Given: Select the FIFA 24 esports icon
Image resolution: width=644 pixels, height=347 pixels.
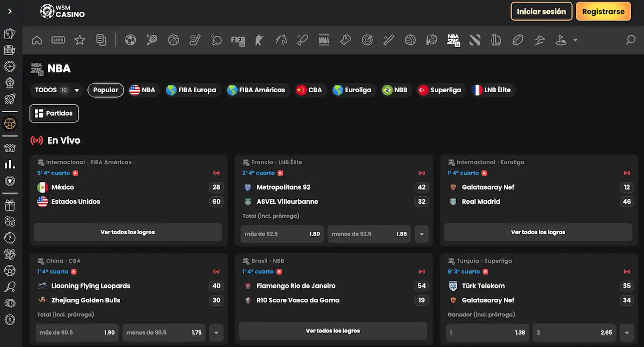Looking at the screenshot, I should [238, 40].
